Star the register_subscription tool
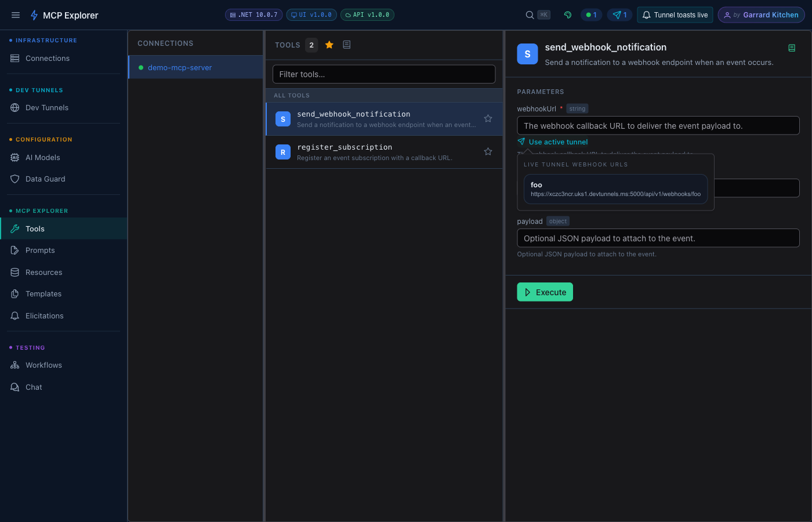The height and width of the screenshot is (522, 812). click(x=488, y=151)
